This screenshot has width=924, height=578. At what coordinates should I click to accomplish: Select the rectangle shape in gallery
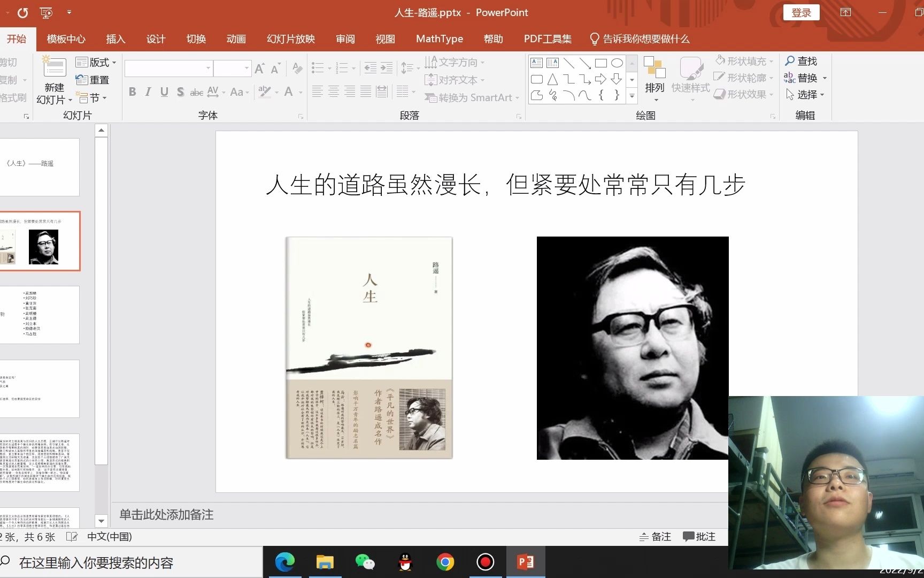coord(601,63)
